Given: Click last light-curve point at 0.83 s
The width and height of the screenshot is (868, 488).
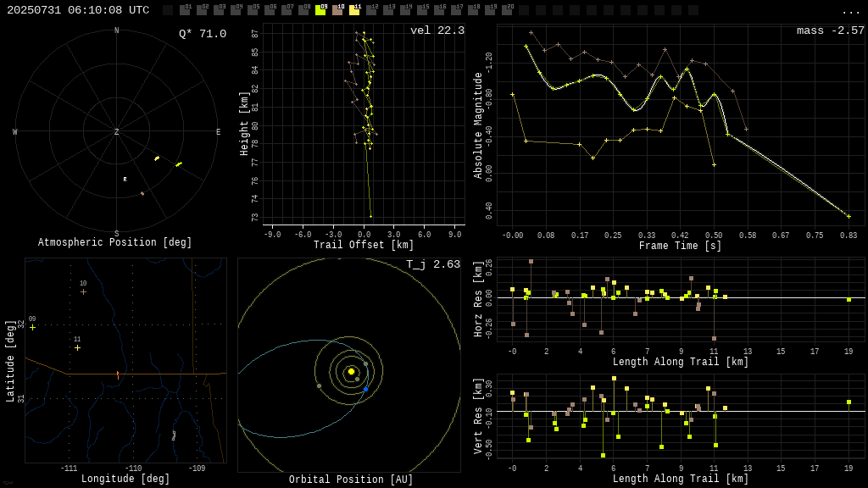Looking at the screenshot, I should (849, 216).
